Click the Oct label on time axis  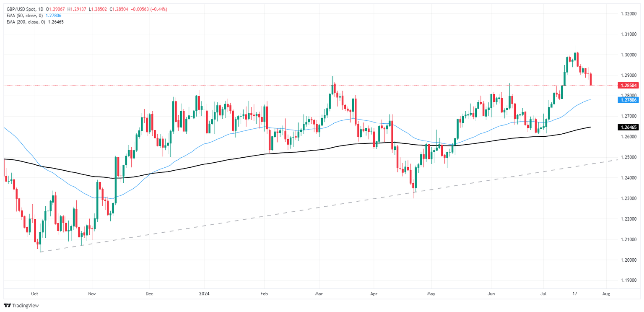(x=35, y=294)
